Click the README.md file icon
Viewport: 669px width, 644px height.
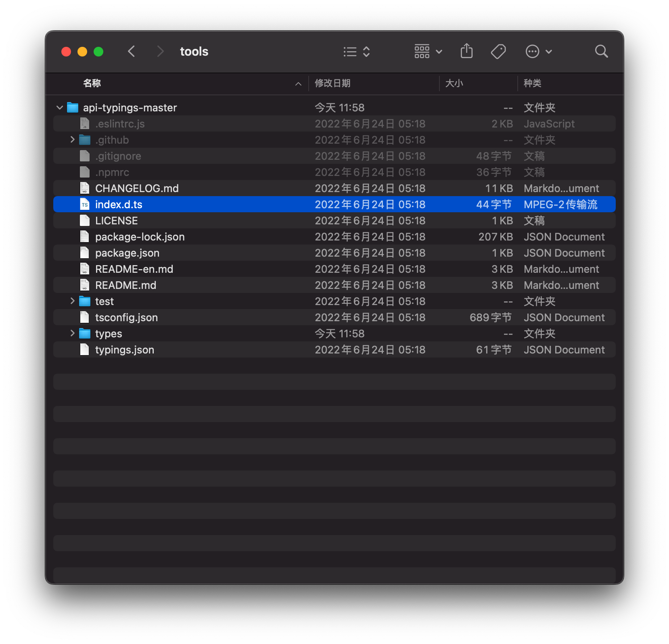tap(84, 285)
